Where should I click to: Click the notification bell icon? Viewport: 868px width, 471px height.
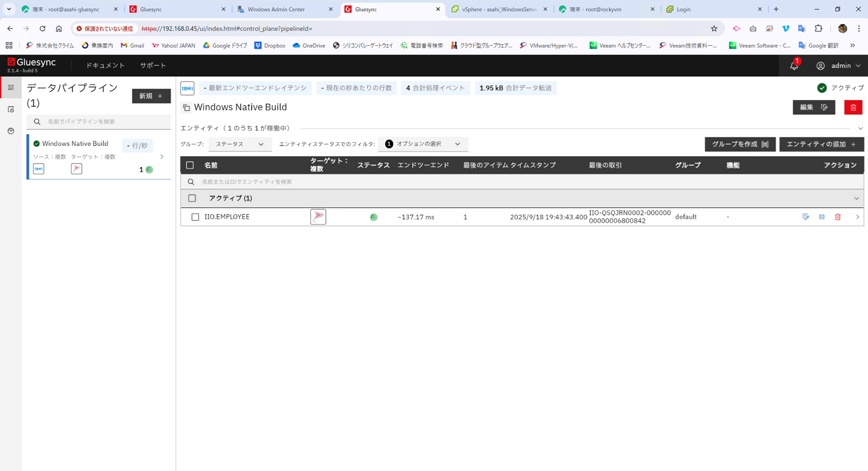(x=794, y=66)
